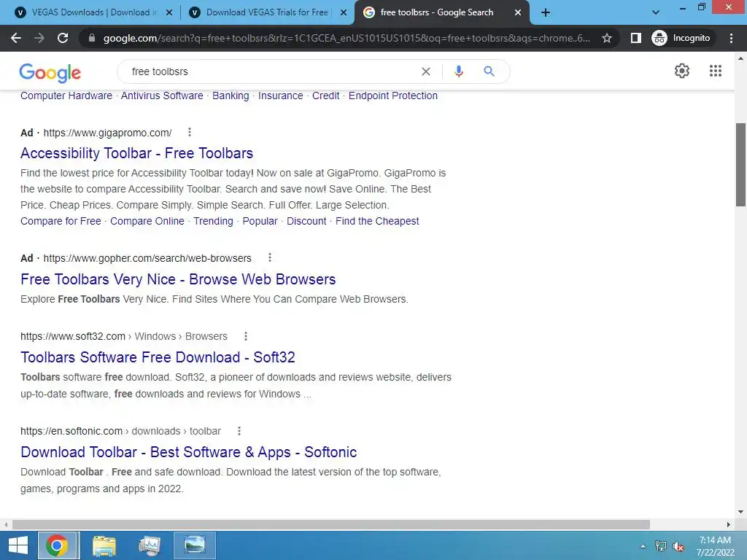This screenshot has height=560, width=747.
Task: Open gigapromo ad options menu
Action: click(x=190, y=133)
